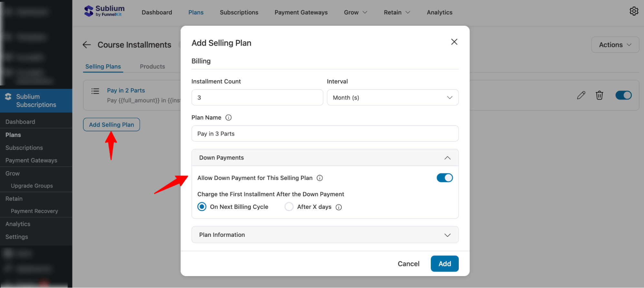Image resolution: width=644 pixels, height=288 pixels.
Task: Select the After X days radio button
Action: coord(289,207)
